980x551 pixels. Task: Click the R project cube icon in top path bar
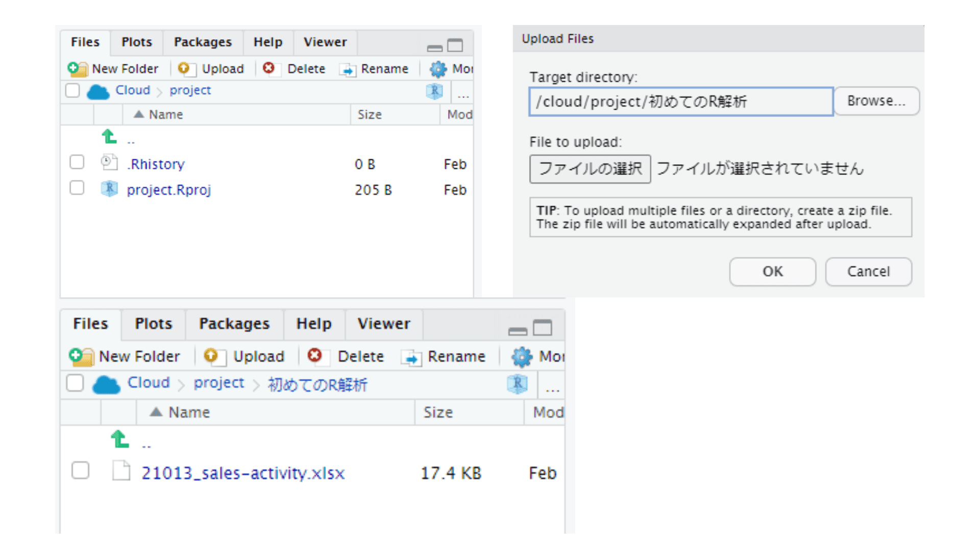(434, 91)
